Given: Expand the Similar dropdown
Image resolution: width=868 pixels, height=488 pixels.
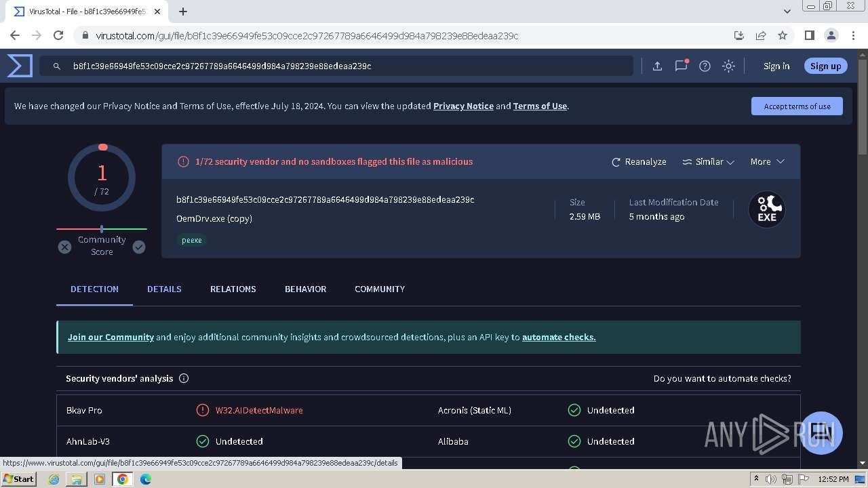Looking at the screenshot, I should pyautogui.click(x=708, y=162).
